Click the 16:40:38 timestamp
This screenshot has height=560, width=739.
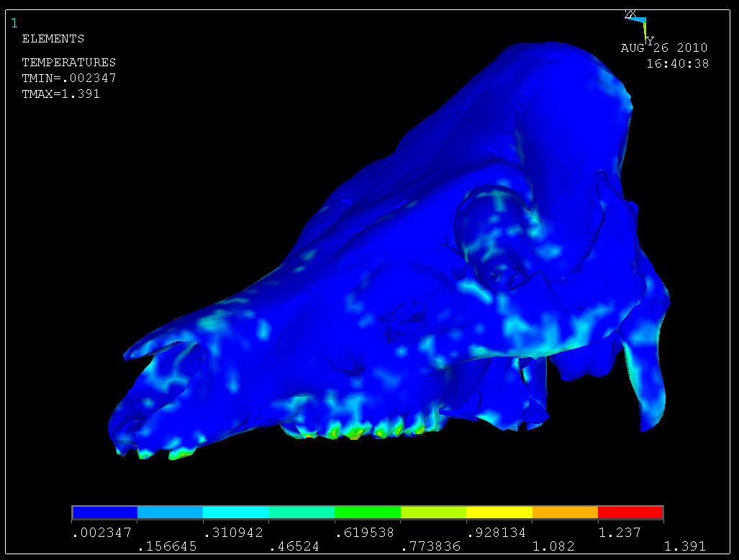pos(677,63)
